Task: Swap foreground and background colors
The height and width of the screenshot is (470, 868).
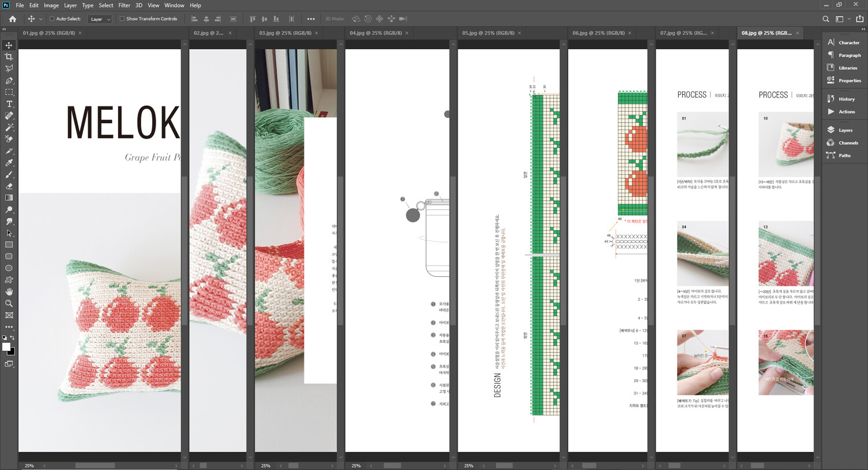Action: tap(12, 338)
